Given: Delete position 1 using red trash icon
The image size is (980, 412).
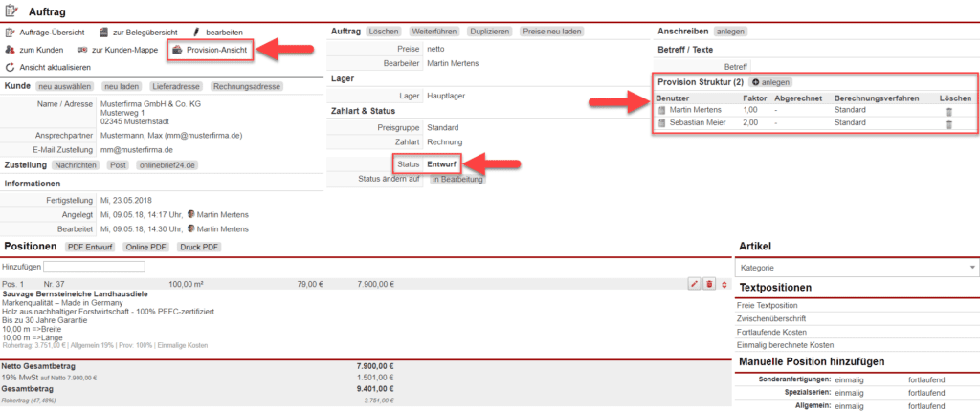Looking at the screenshot, I should click(x=709, y=284).
